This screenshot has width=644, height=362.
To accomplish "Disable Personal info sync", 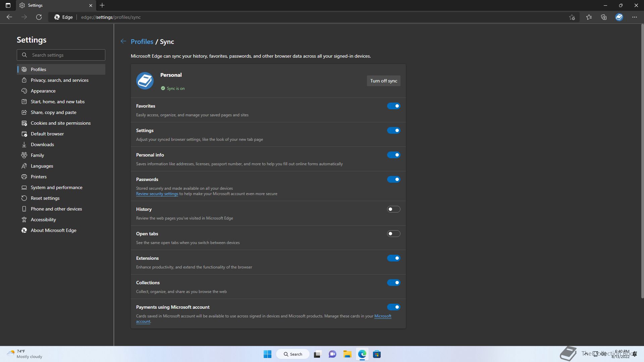I will (x=393, y=155).
